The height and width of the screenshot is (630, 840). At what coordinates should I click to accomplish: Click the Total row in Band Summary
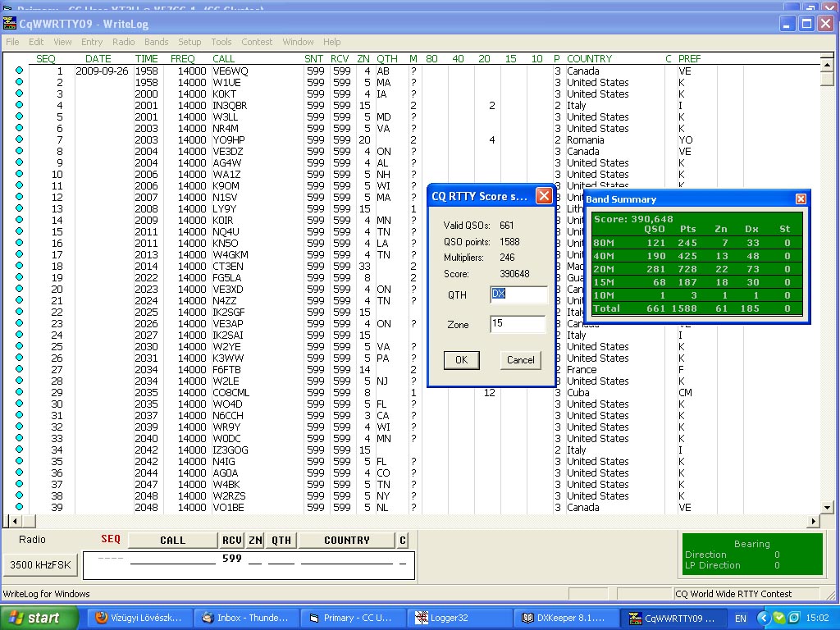(697, 308)
